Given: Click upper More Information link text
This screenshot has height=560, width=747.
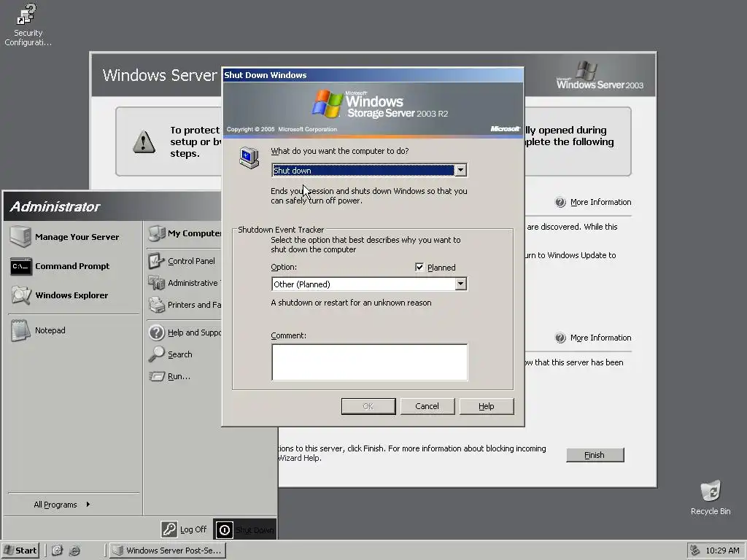Looking at the screenshot, I should click(x=601, y=202).
